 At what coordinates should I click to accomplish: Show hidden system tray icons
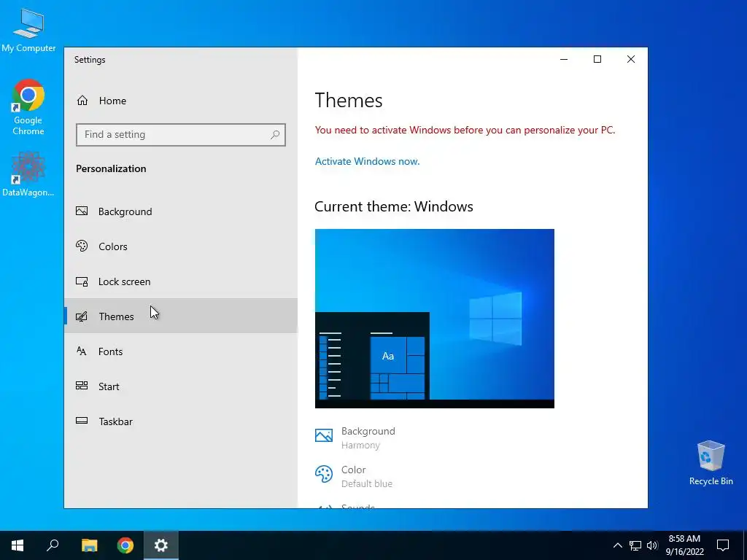617,545
